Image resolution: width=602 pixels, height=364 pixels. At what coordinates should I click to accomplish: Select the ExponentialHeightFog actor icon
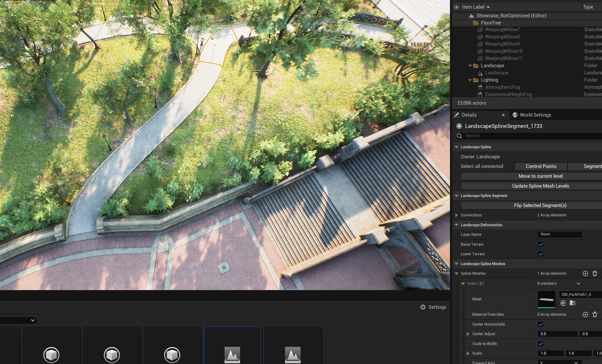click(480, 94)
